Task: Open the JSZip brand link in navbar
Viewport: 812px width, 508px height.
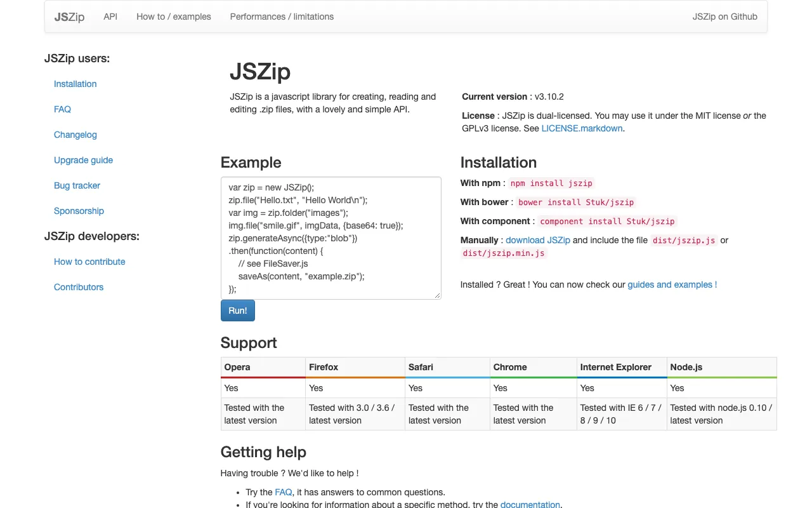Action: pos(69,17)
